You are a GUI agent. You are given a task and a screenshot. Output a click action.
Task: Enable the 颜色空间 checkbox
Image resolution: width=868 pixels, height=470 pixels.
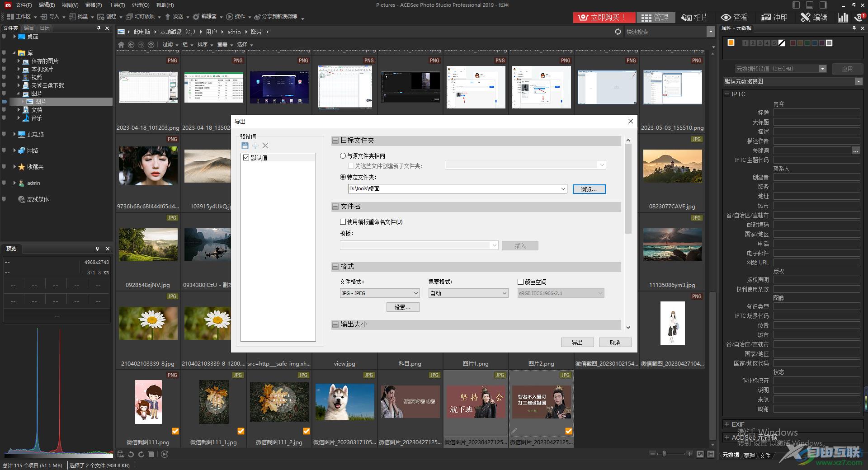coord(520,282)
